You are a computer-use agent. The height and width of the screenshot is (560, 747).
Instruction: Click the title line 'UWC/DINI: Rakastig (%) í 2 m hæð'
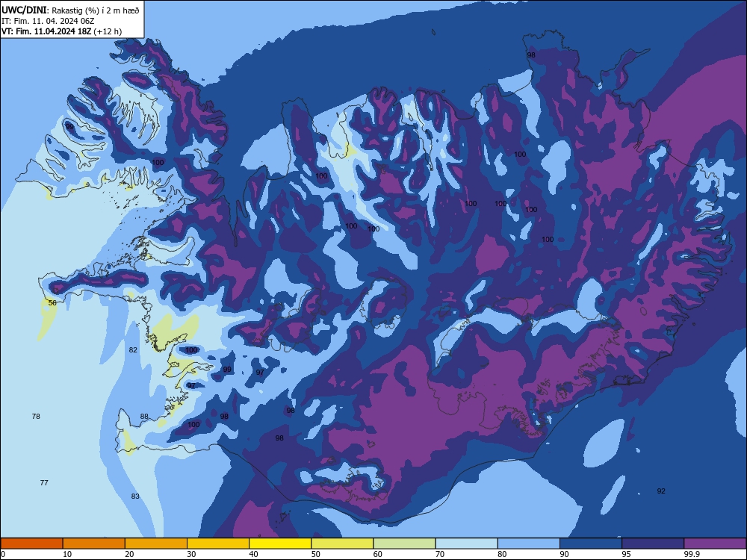pos(70,10)
